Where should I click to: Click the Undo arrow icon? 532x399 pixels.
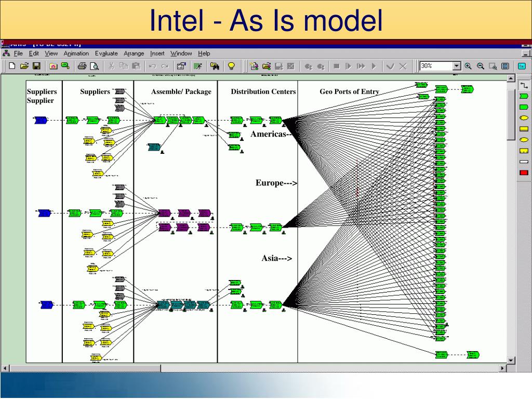click(x=153, y=66)
